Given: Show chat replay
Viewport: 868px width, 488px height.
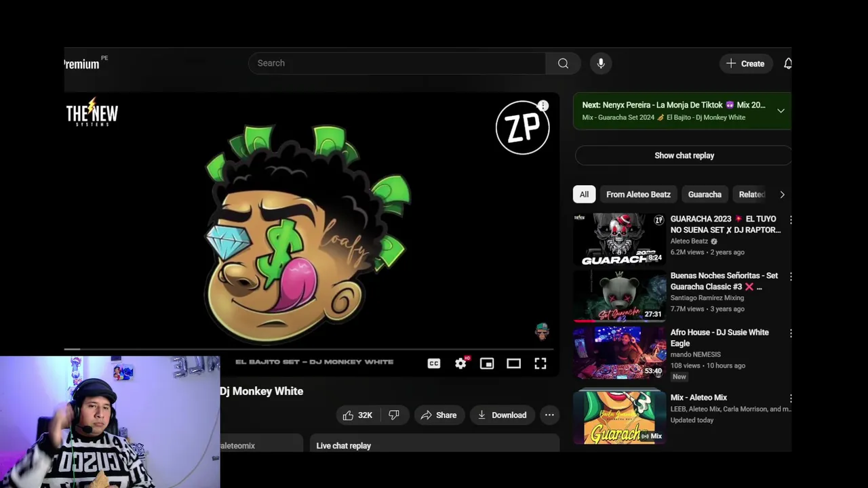Looking at the screenshot, I should 684,155.
